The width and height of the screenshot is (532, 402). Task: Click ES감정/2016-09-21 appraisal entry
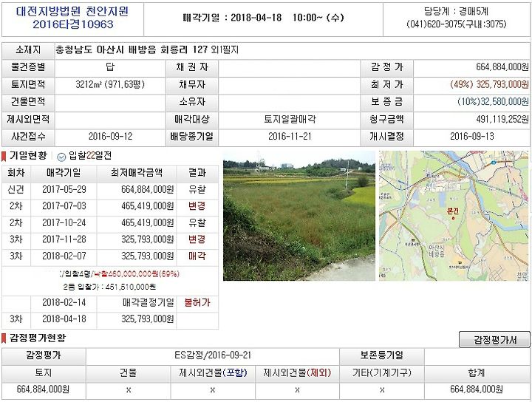pyautogui.click(x=213, y=355)
